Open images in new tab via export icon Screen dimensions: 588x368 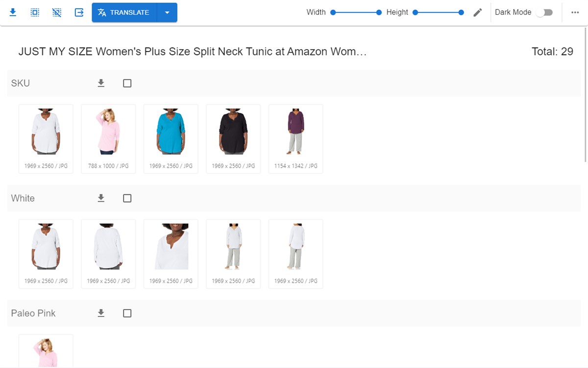[79, 12]
